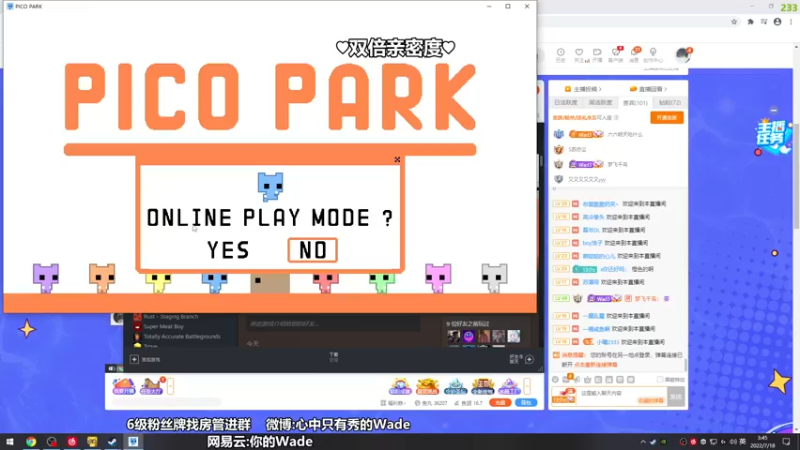Switch to the 贵宾(101) tab
The width and height of the screenshot is (800, 450).
click(635, 103)
